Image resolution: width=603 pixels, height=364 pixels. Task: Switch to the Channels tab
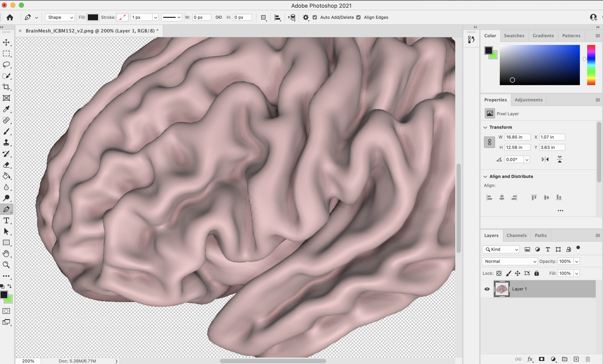[516, 235]
